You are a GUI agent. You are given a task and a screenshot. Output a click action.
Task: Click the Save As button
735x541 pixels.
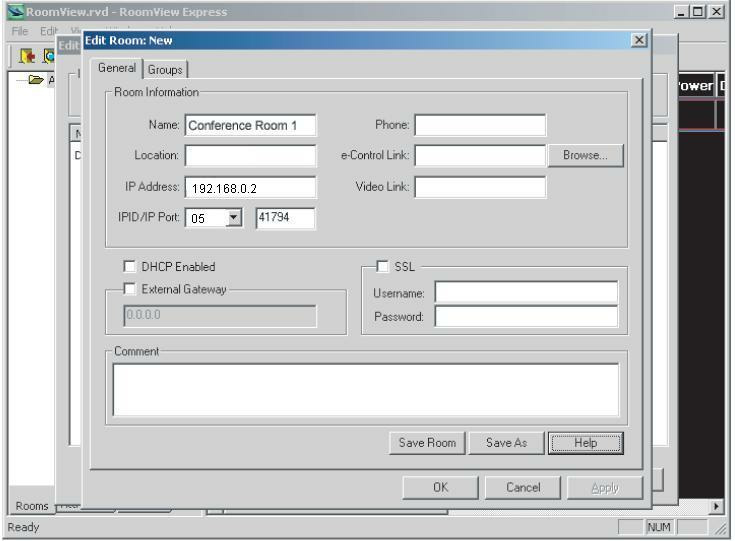click(506, 443)
